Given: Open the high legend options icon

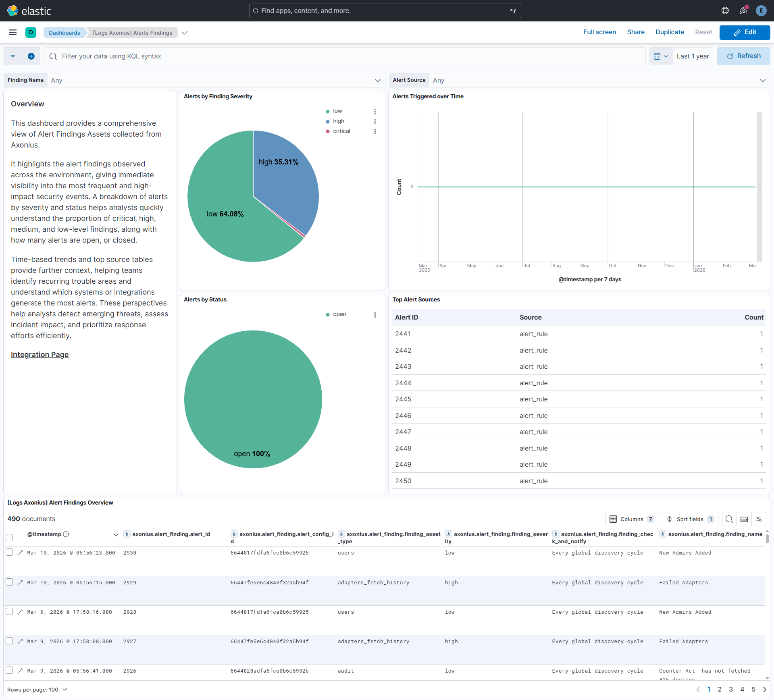Looking at the screenshot, I should click(x=375, y=121).
